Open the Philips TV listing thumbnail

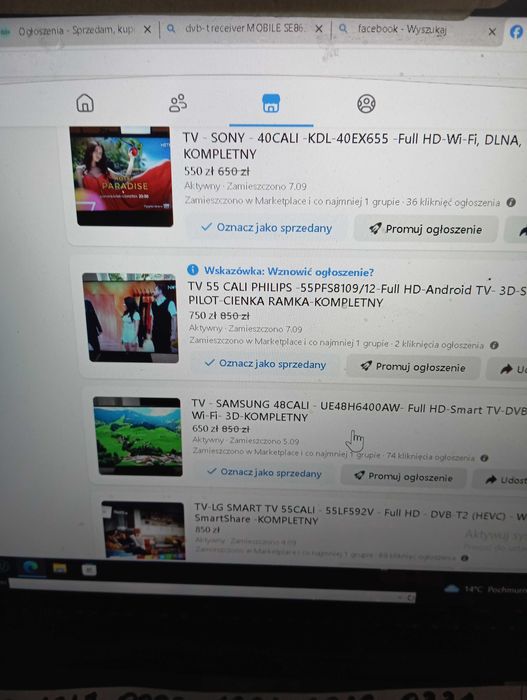click(x=130, y=317)
